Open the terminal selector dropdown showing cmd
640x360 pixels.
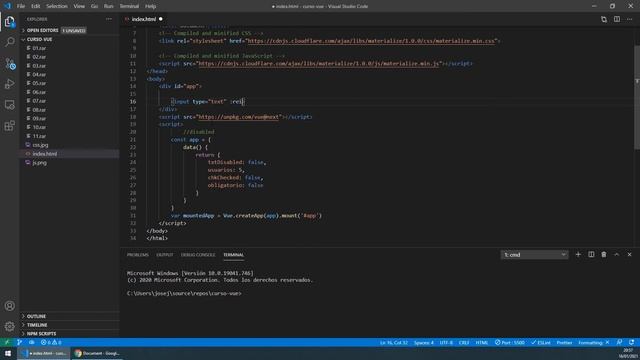tap(534, 255)
